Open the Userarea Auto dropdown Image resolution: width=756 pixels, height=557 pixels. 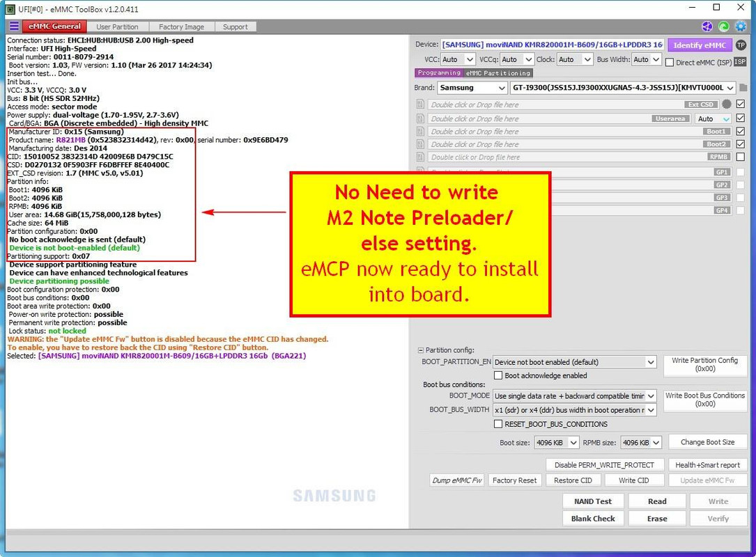(713, 118)
